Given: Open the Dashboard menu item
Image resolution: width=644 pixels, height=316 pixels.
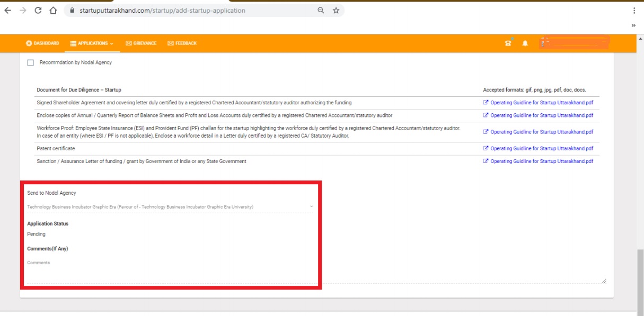Looking at the screenshot, I should pyautogui.click(x=42, y=43).
